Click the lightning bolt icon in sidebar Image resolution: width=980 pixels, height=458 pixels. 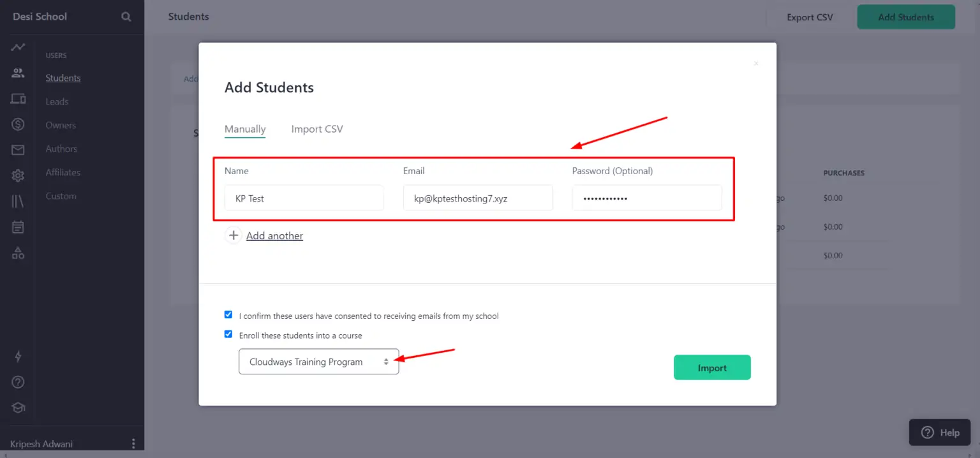coord(18,357)
